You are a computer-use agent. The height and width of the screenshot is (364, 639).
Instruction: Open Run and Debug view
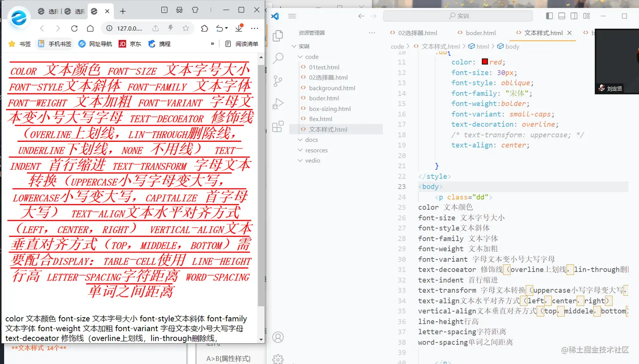click(278, 104)
